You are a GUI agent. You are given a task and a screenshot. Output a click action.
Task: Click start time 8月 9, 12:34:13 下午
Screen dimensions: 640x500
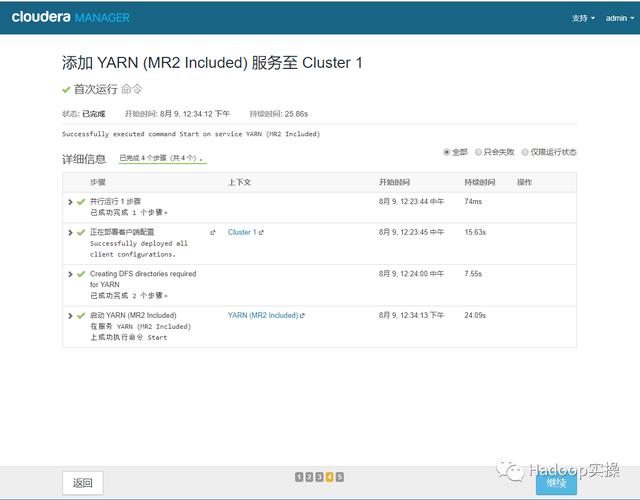(x=411, y=315)
